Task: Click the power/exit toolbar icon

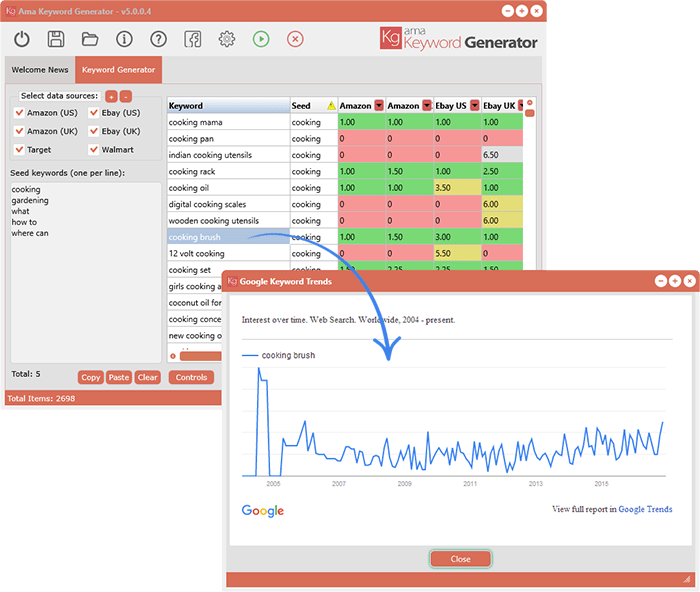Action: pos(21,39)
